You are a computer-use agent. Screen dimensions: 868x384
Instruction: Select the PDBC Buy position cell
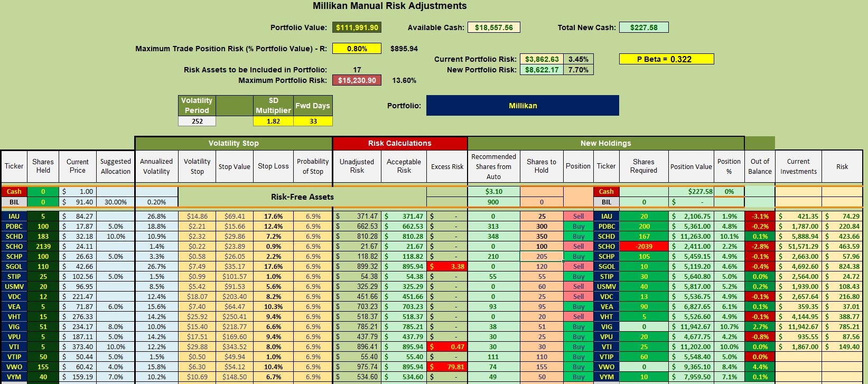578,226
